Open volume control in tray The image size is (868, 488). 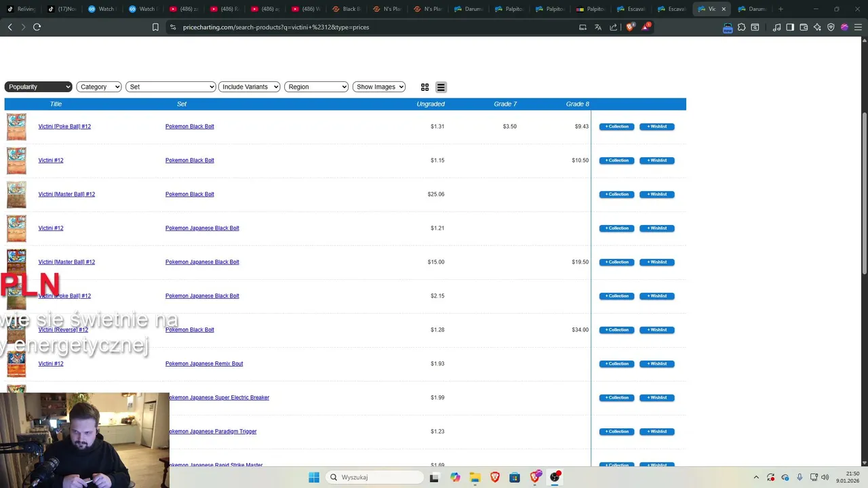point(825,477)
